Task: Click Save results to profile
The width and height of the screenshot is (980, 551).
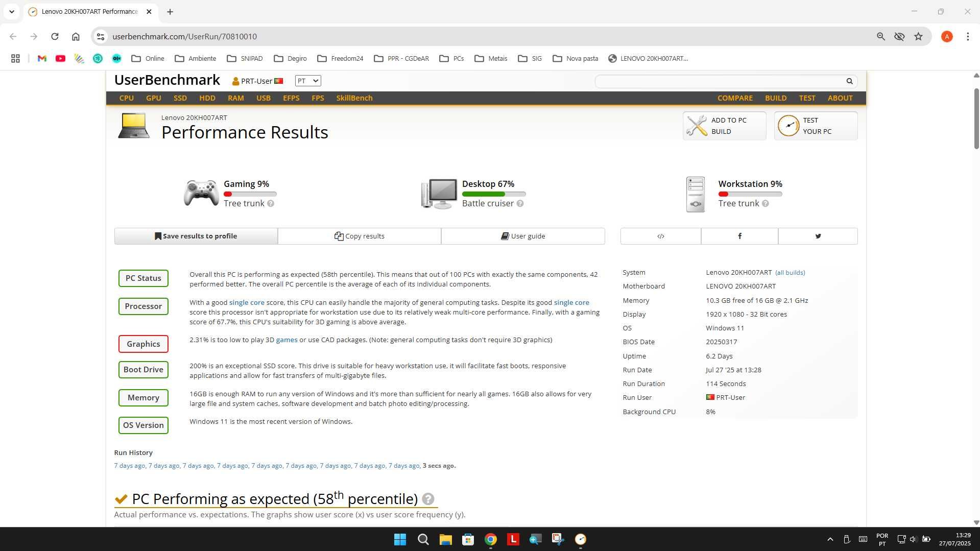Action: coord(196,236)
